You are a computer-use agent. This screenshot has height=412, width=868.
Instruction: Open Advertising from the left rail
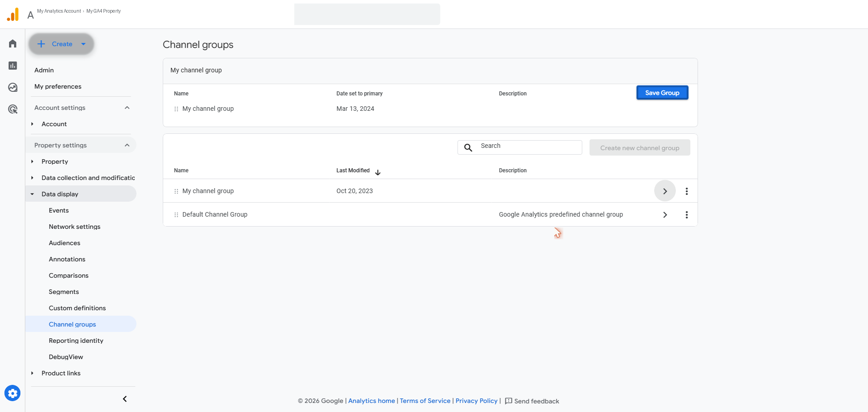coord(13,109)
